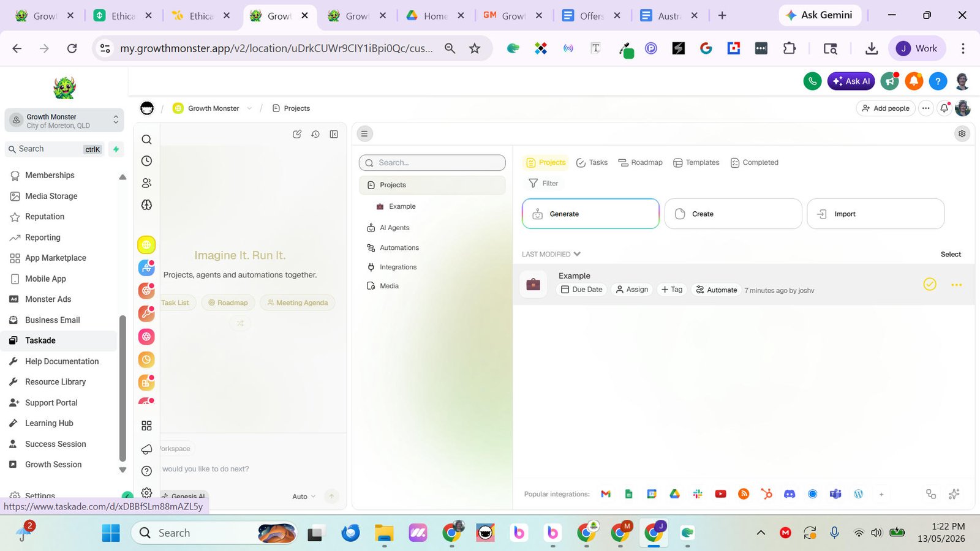Image resolution: width=980 pixels, height=551 pixels.
Task: Expand the Growth Monster location switcher
Action: tap(64, 121)
